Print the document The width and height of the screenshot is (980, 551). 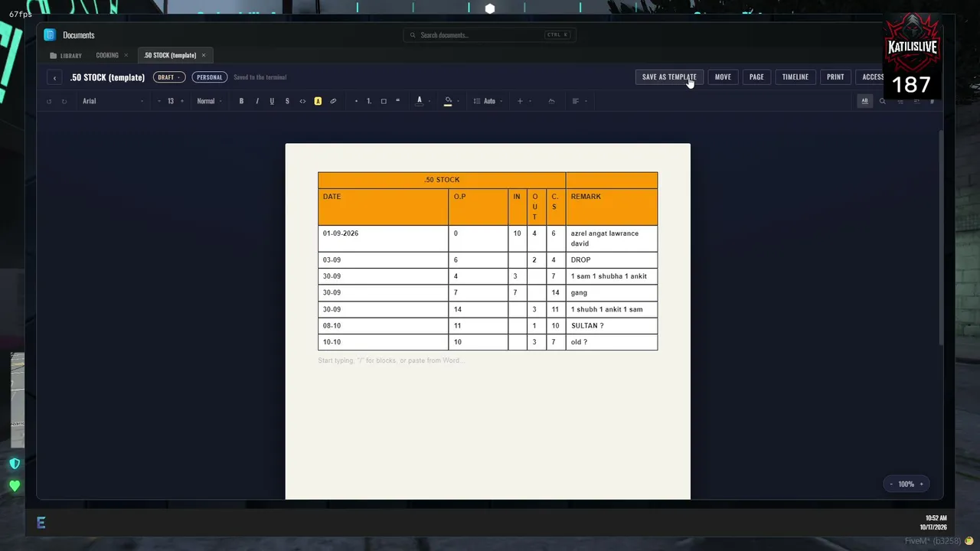835,77
